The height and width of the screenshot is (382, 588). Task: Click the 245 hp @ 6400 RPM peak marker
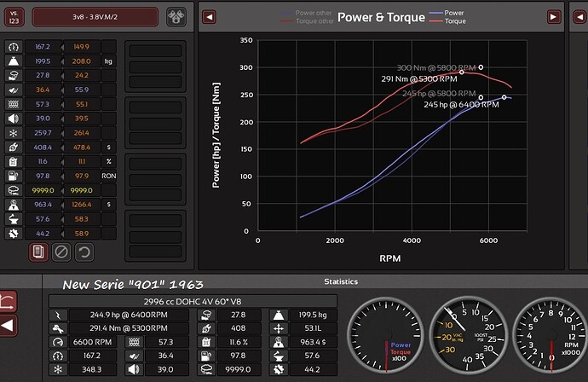pyautogui.click(x=504, y=97)
